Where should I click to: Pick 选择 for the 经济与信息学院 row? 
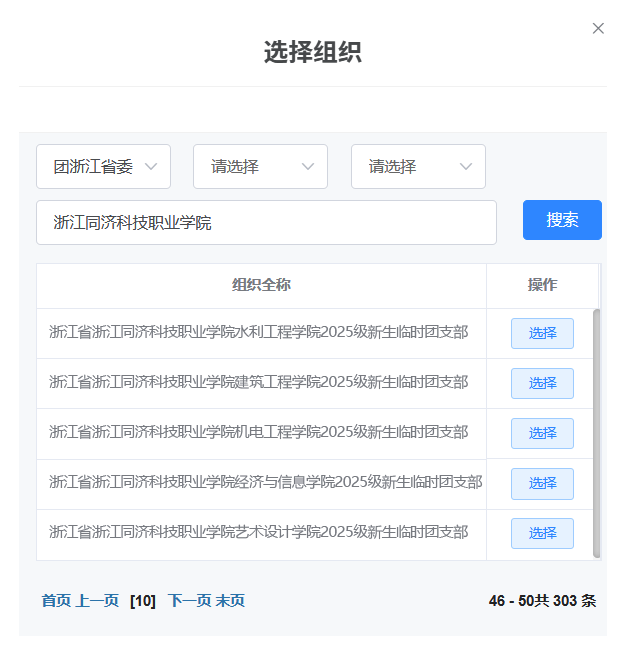tap(542, 483)
